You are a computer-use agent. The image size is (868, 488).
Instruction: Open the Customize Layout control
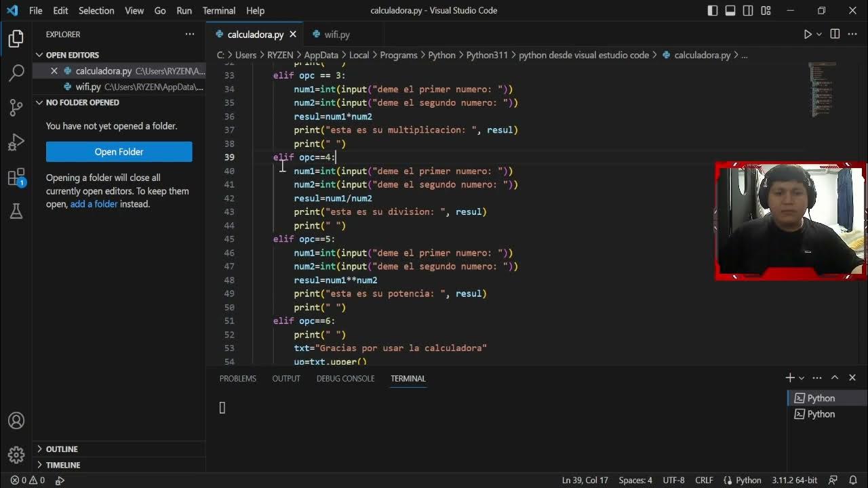(766, 11)
